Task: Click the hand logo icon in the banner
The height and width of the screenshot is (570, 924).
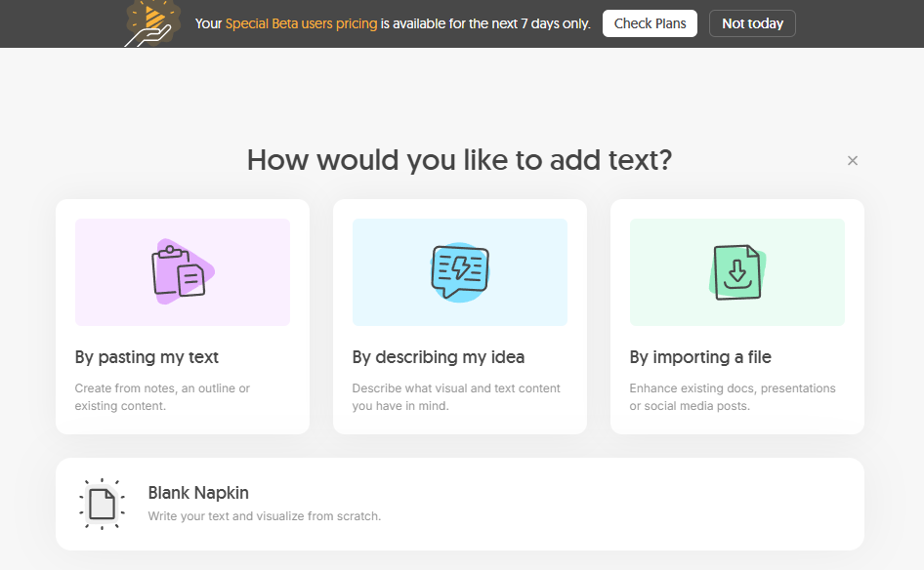Action: pyautogui.click(x=152, y=23)
